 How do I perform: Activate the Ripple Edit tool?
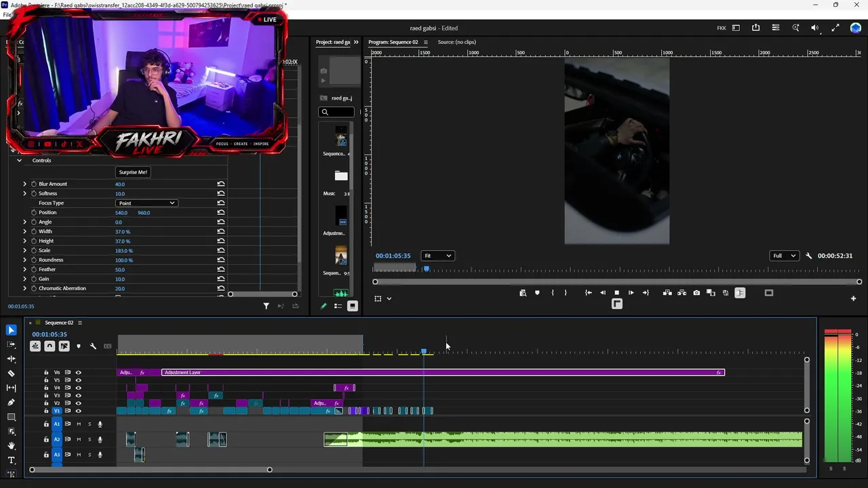pyautogui.click(x=12, y=359)
